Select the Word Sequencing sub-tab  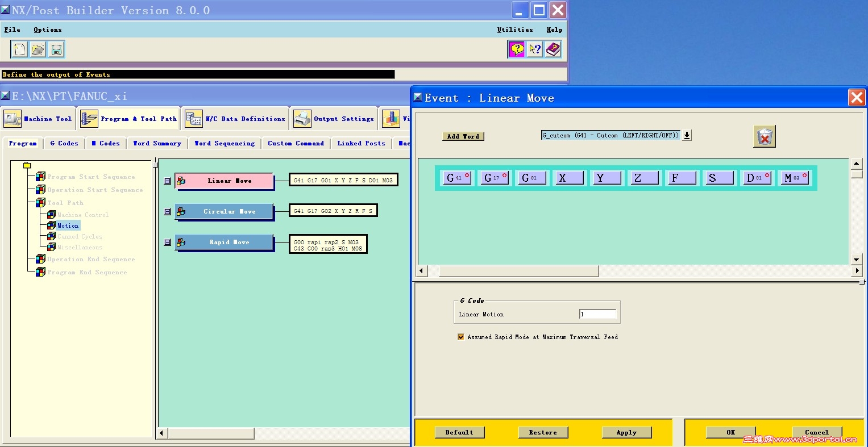coord(225,143)
